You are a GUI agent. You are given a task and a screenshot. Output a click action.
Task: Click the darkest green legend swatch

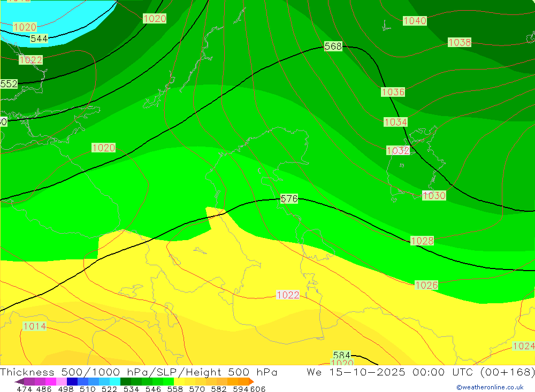126,381
